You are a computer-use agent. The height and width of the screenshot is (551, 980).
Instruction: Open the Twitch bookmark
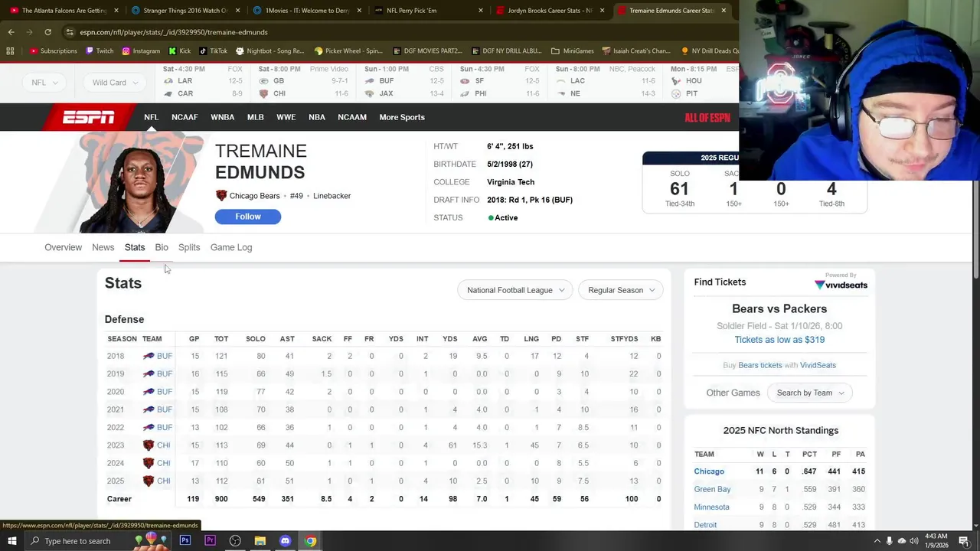[100, 51]
